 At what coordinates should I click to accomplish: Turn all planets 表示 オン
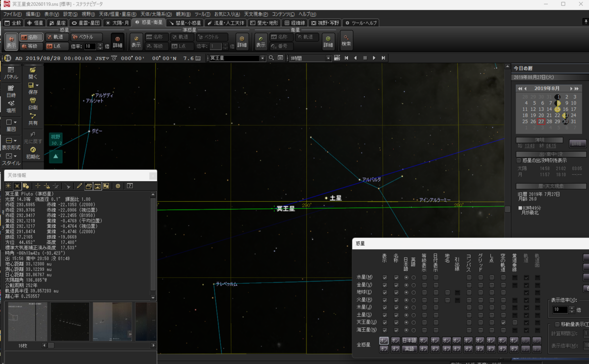[384, 340]
